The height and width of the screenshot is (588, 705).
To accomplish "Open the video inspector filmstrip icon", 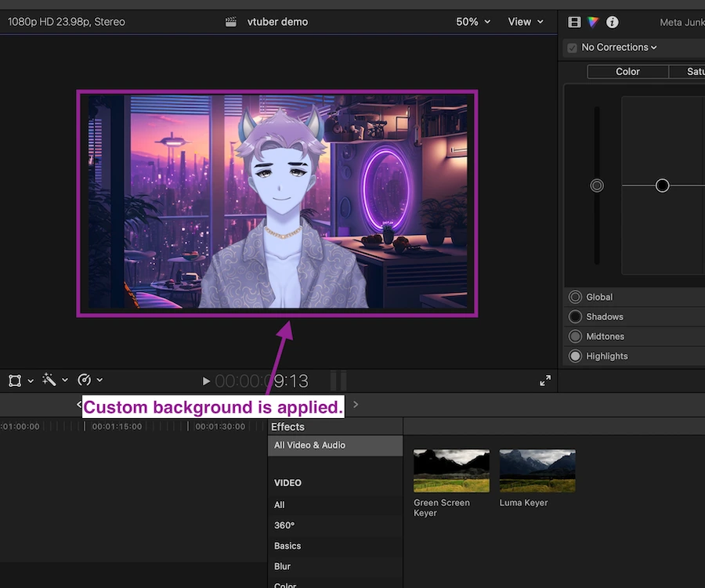I will (x=574, y=22).
